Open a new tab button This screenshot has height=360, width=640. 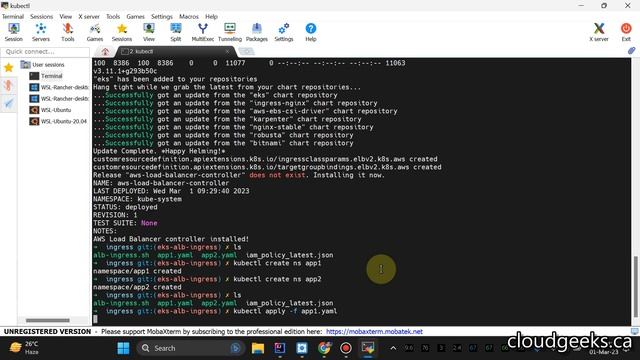[246, 51]
